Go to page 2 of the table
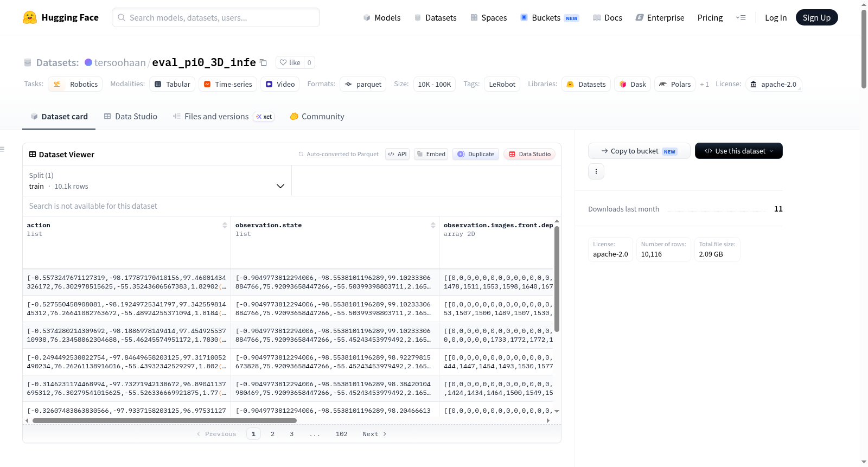Viewport: 868px width, 467px height. pyautogui.click(x=272, y=434)
